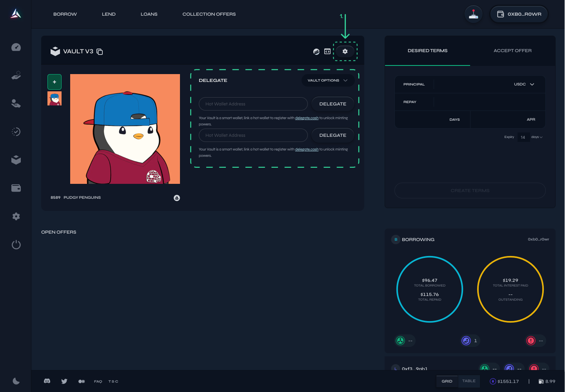The width and height of the screenshot is (565, 392).
Task: Switch to Grid view
Action: click(447, 381)
